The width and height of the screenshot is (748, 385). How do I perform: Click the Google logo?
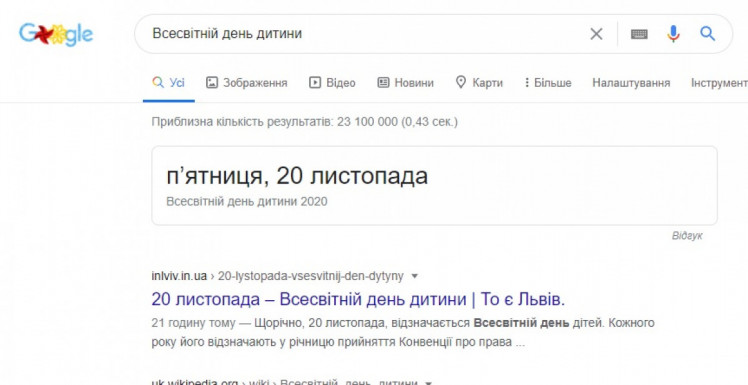[56, 34]
